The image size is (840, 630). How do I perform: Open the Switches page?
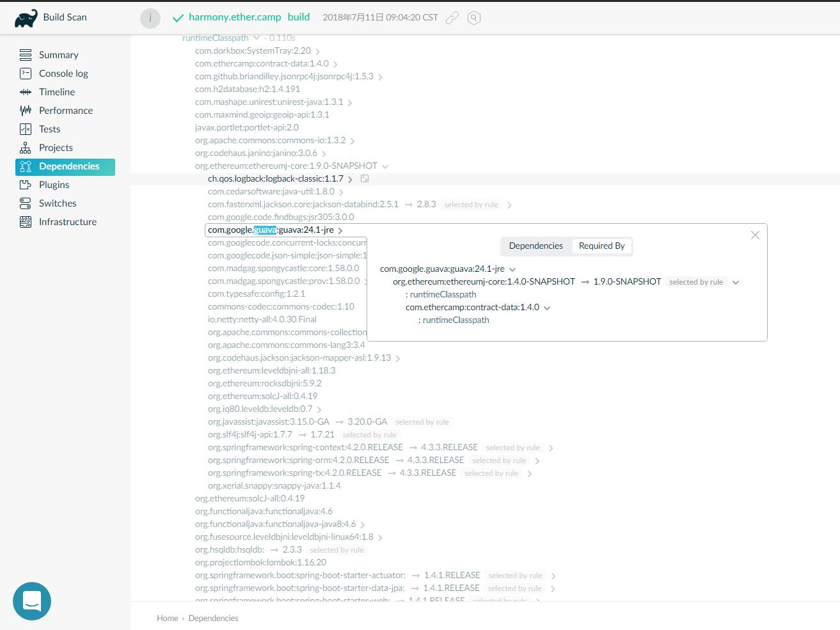[x=58, y=203]
